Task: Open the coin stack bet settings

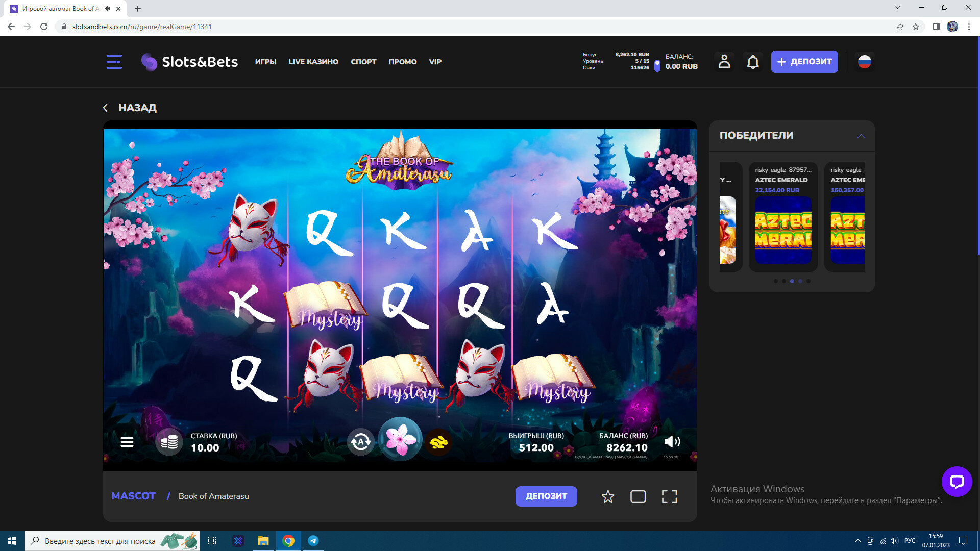Action: tap(169, 442)
